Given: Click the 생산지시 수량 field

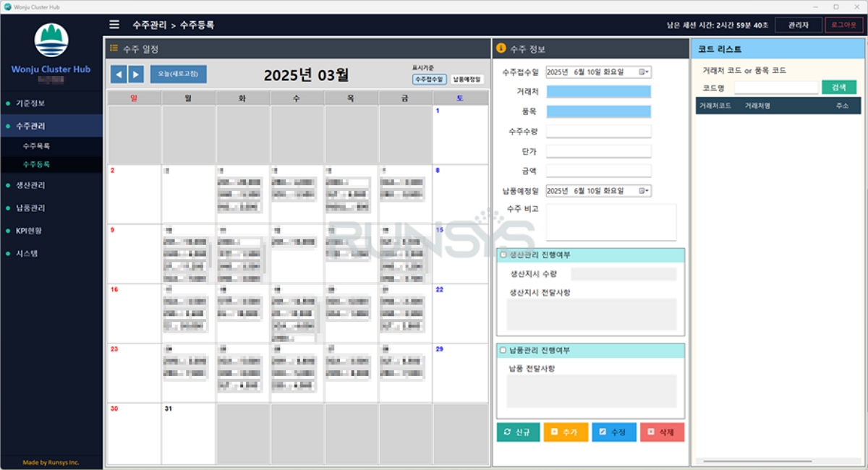Looking at the screenshot, I should pos(624,274).
